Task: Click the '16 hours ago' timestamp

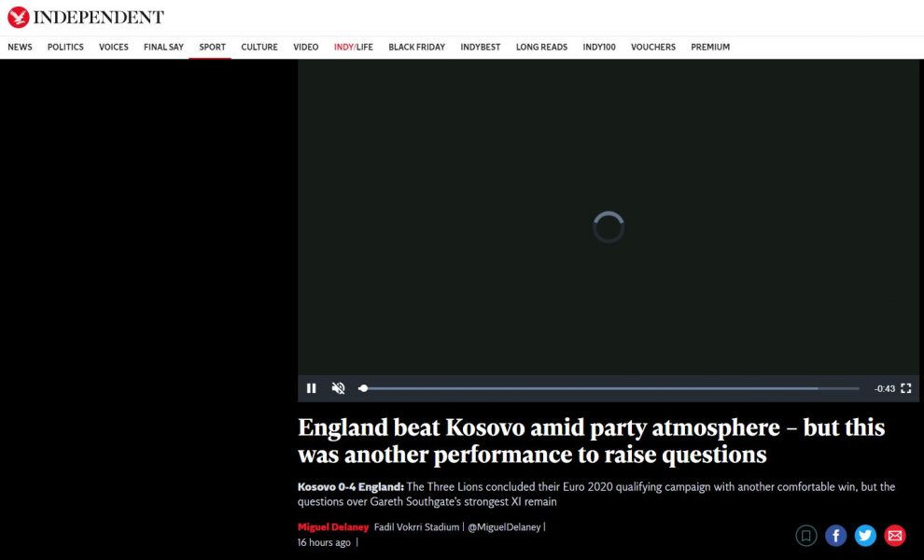Action: pos(324,542)
